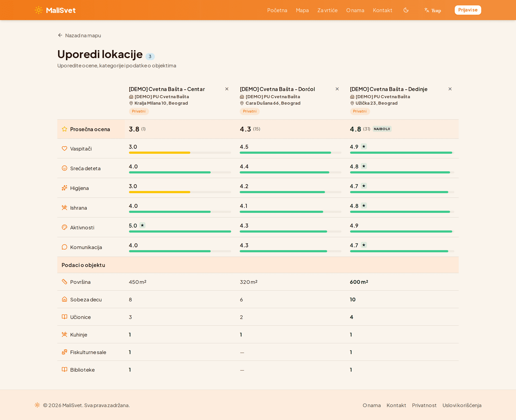This screenshot has width=516, height=420.
Task: Click the smiley icon beside Sreća deteta
Action: (x=64, y=168)
